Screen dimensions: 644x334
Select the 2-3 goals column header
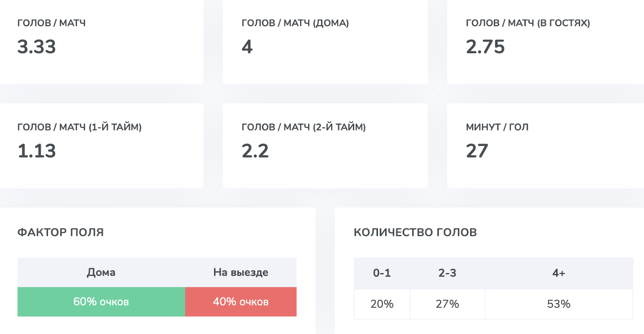pyautogui.click(x=448, y=273)
